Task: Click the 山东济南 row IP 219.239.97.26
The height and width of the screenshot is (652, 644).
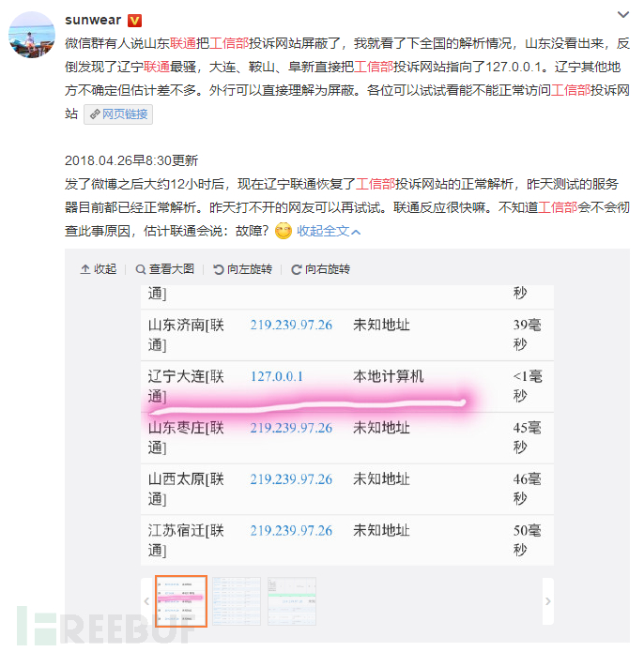Action: tap(291, 326)
